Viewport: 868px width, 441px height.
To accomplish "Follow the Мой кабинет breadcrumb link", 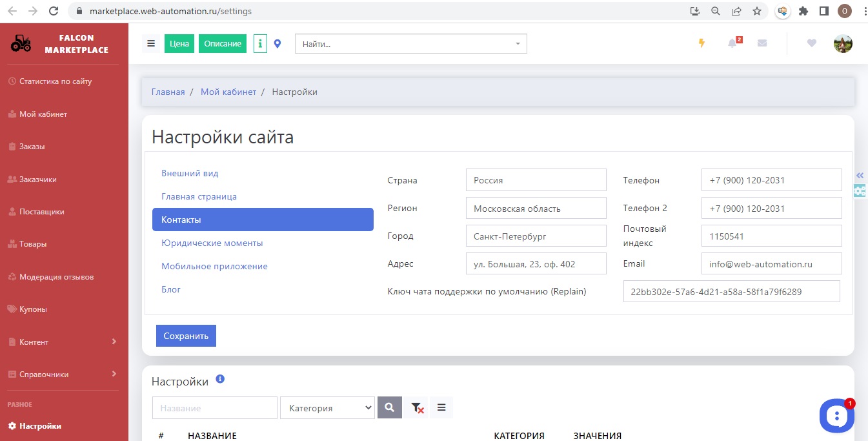I will [228, 92].
